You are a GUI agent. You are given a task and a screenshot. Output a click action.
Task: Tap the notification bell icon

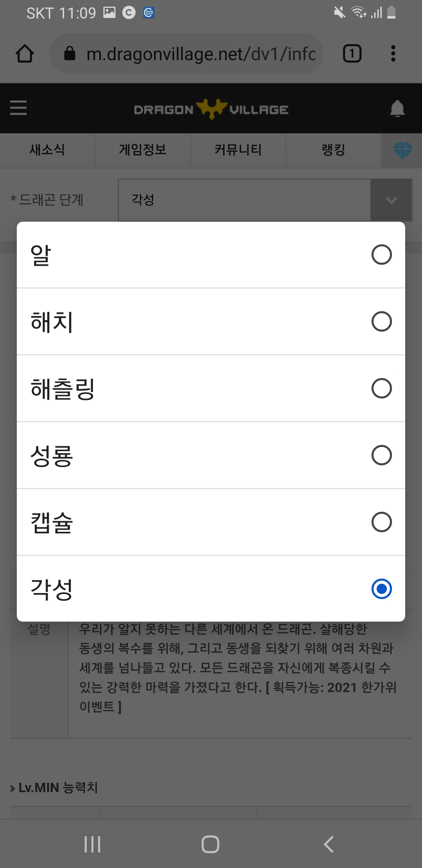coord(397,109)
